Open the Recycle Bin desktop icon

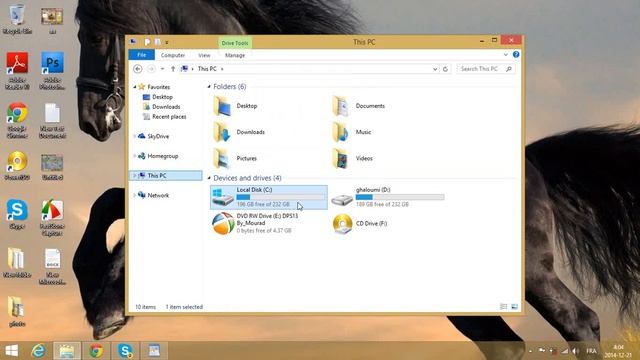point(17,18)
